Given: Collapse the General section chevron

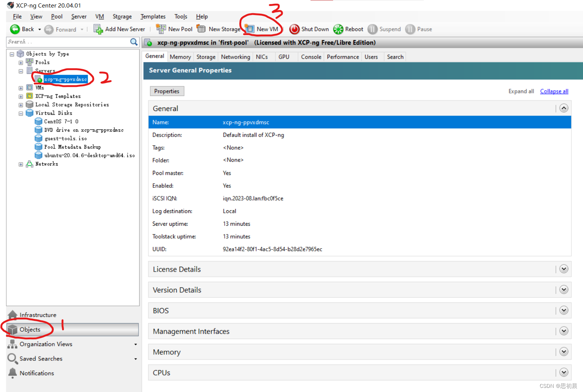Looking at the screenshot, I should pyautogui.click(x=563, y=108).
